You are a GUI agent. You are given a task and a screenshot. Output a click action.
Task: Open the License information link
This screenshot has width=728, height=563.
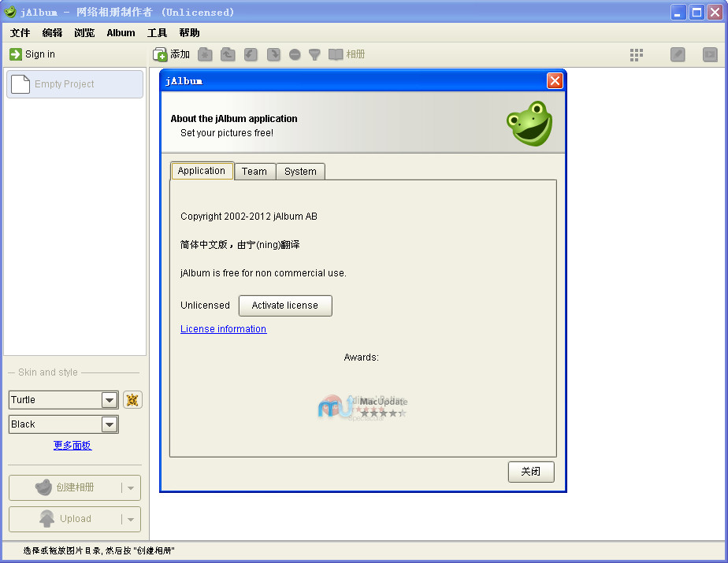tap(223, 329)
